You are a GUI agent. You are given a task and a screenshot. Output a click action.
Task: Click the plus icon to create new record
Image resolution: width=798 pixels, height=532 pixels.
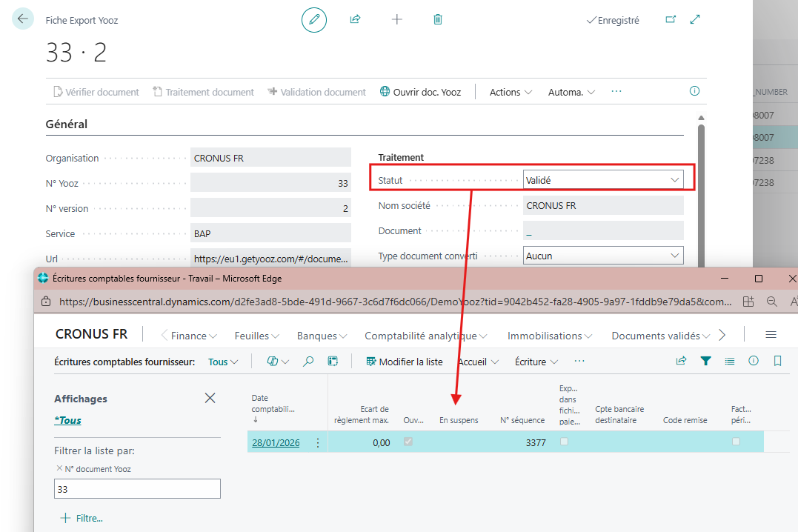396,20
